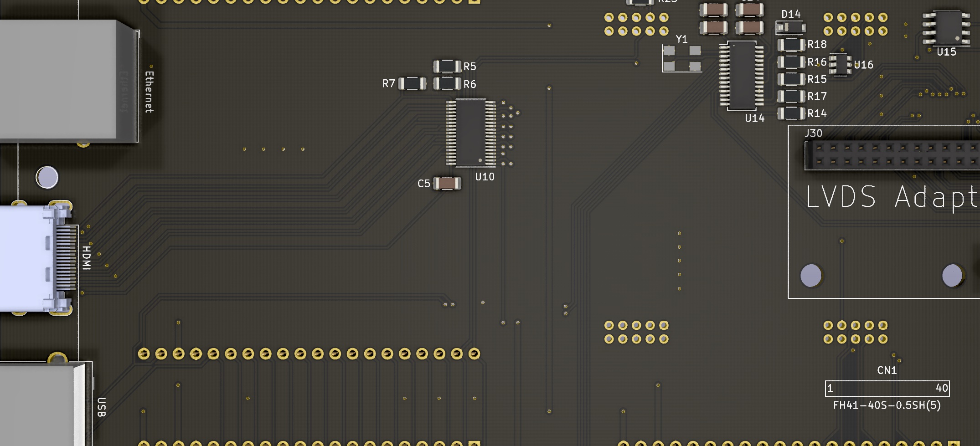
Task: Select the Ethernet jack housing
Action: click(x=64, y=80)
